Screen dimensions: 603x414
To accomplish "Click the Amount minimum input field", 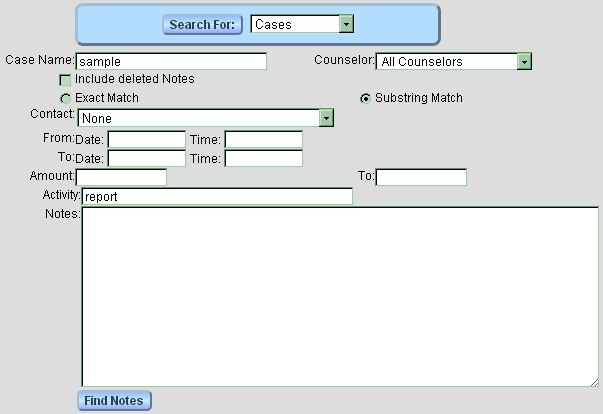I will [x=121, y=177].
